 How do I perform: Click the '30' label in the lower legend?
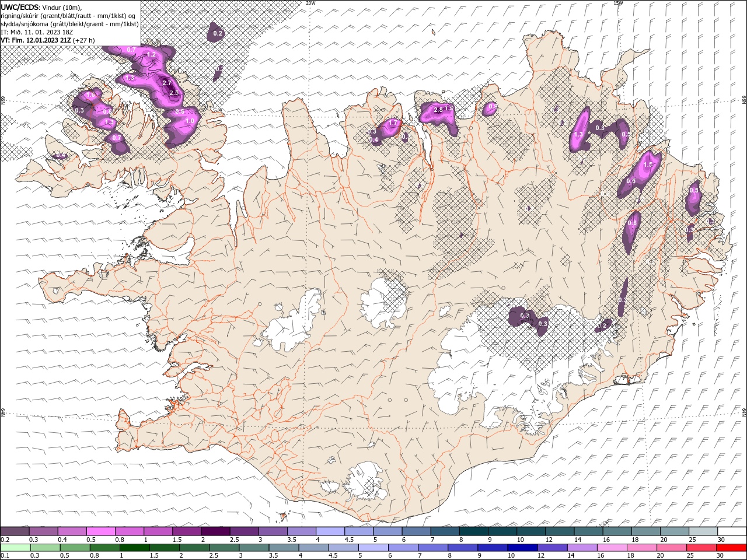(720, 556)
